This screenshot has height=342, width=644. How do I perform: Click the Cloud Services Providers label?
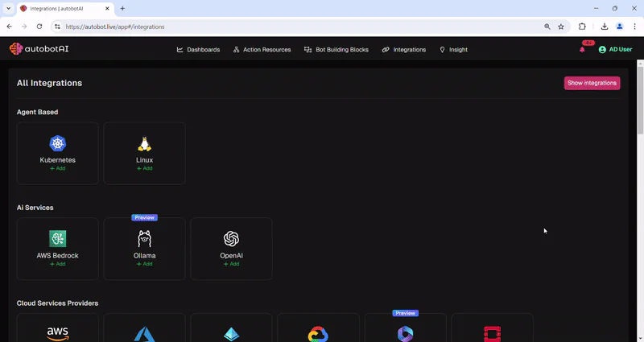point(57,303)
